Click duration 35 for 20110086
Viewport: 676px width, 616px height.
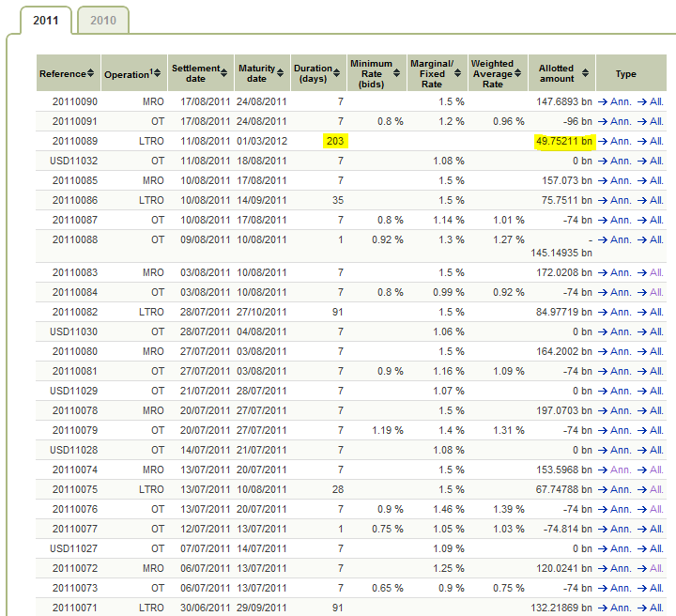tap(338, 200)
